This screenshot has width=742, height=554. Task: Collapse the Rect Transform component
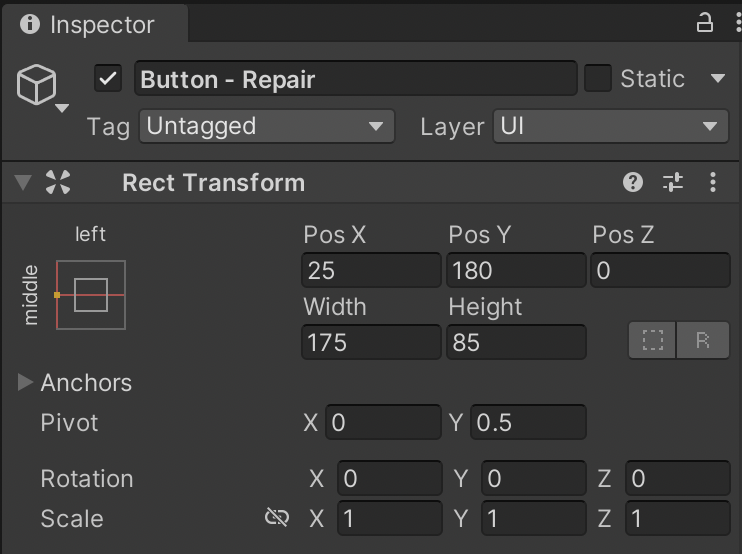tap(23, 182)
